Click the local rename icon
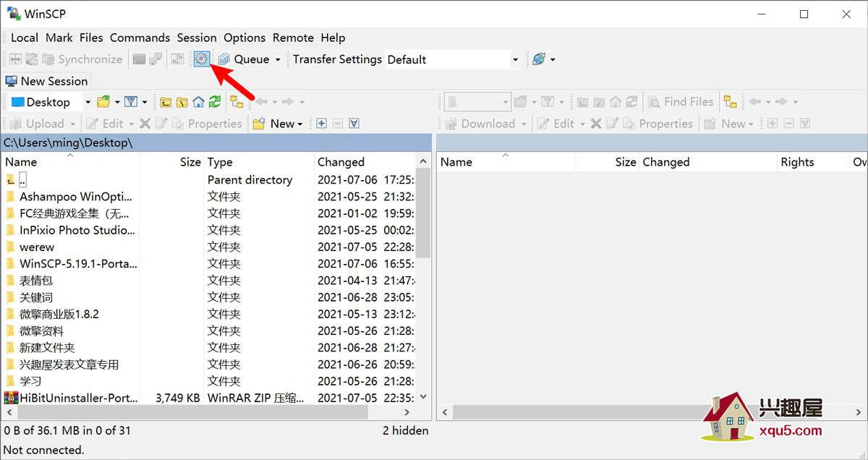 coord(161,124)
